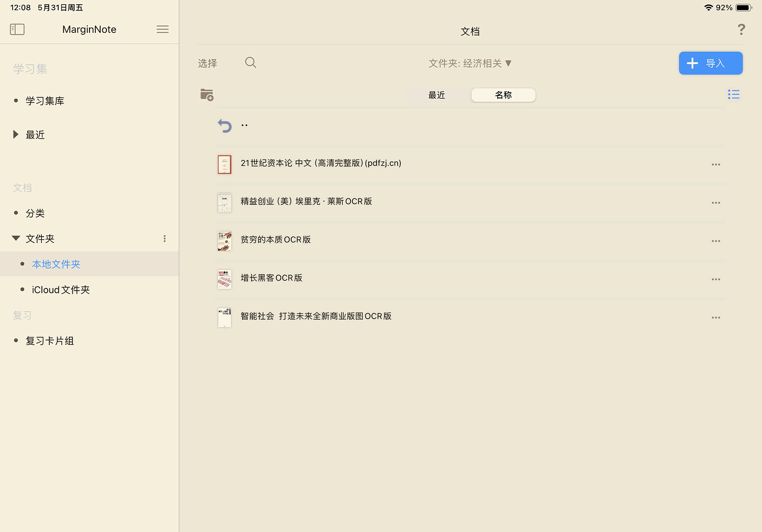
Task: Switch to list view icon
Action: pos(733,94)
